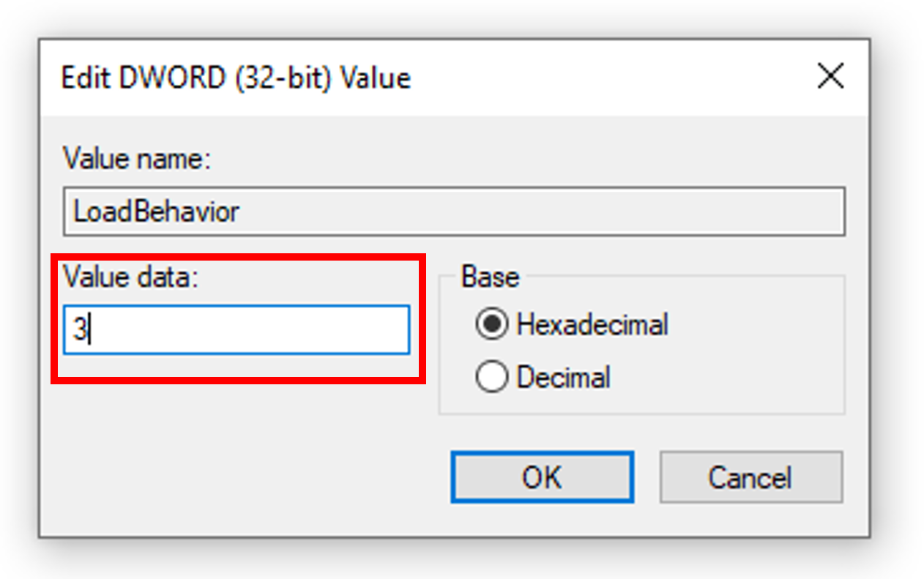This screenshot has width=924, height=579.
Task: Click the OK button to confirm
Action: point(542,477)
